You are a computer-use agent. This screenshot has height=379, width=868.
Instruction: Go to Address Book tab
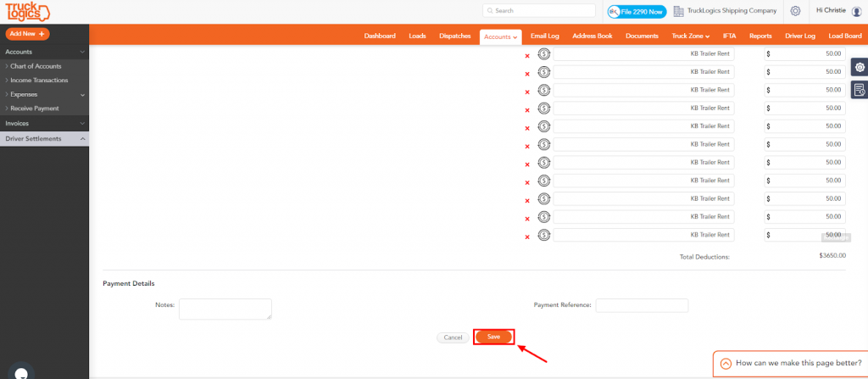pyautogui.click(x=593, y=36)
